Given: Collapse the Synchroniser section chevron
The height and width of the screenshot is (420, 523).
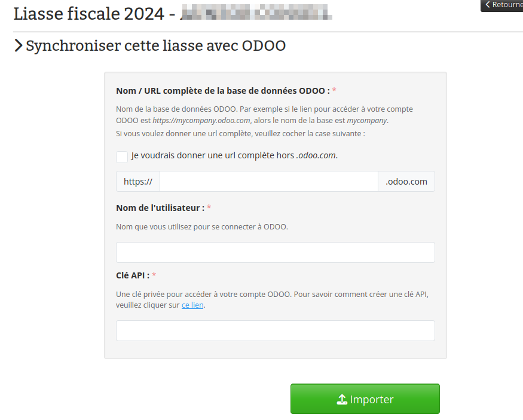Looking at the screenshot, I should coord(19,46).
